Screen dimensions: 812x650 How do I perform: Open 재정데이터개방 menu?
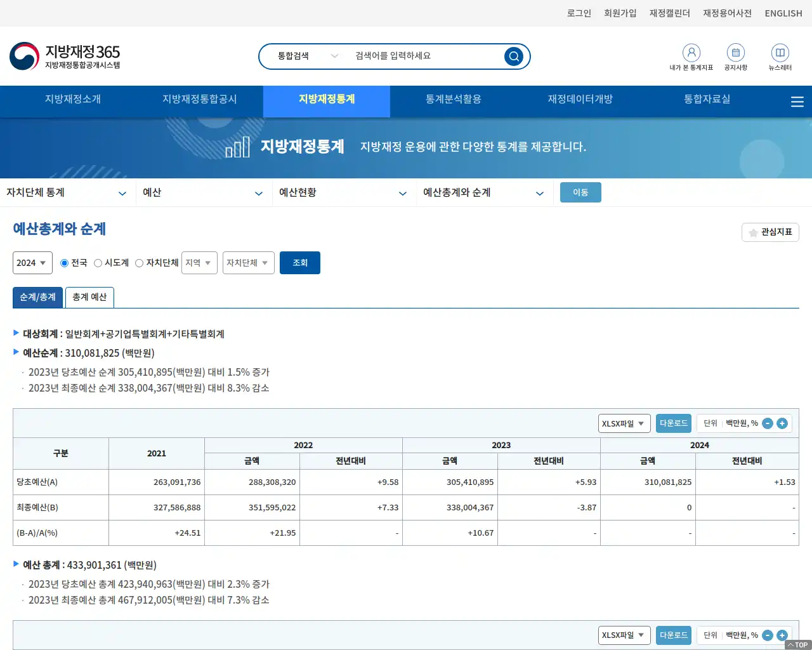(580, 99)
